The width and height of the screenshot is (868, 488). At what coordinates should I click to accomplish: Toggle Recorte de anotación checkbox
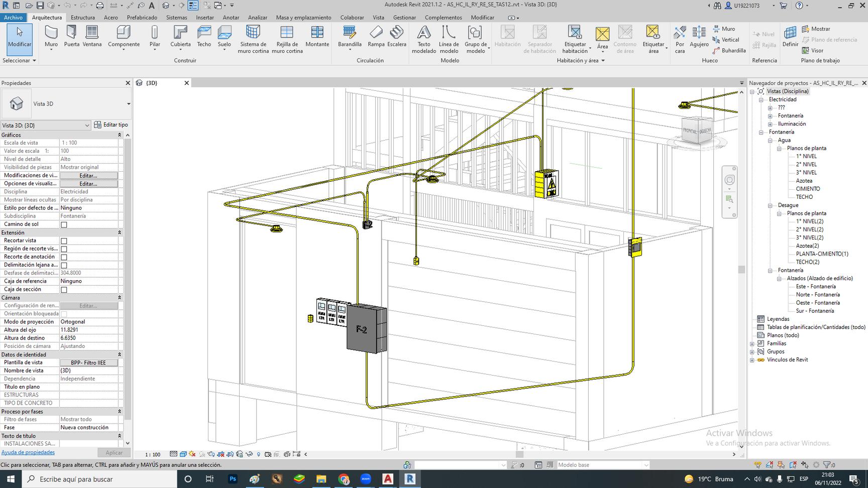click(64, 257)
